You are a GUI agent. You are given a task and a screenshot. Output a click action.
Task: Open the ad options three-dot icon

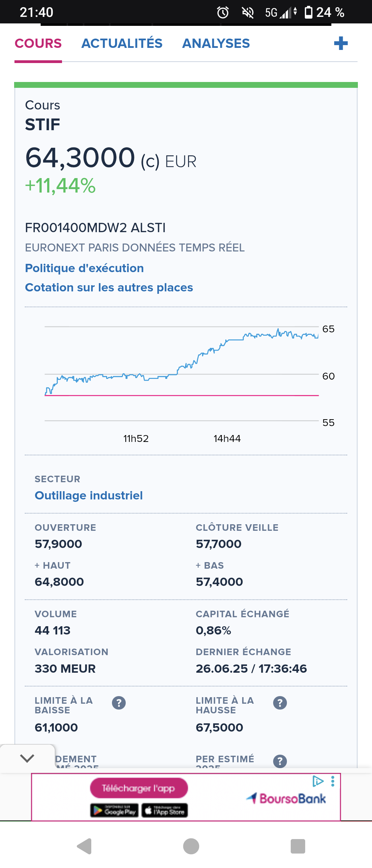click(x=333, y=781)
